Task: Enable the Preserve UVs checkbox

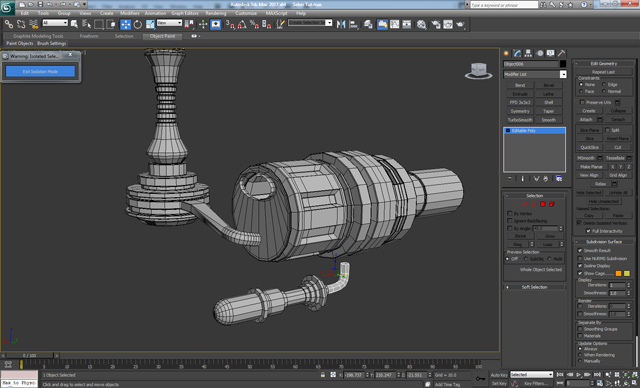Action: (x=582, y=102)
